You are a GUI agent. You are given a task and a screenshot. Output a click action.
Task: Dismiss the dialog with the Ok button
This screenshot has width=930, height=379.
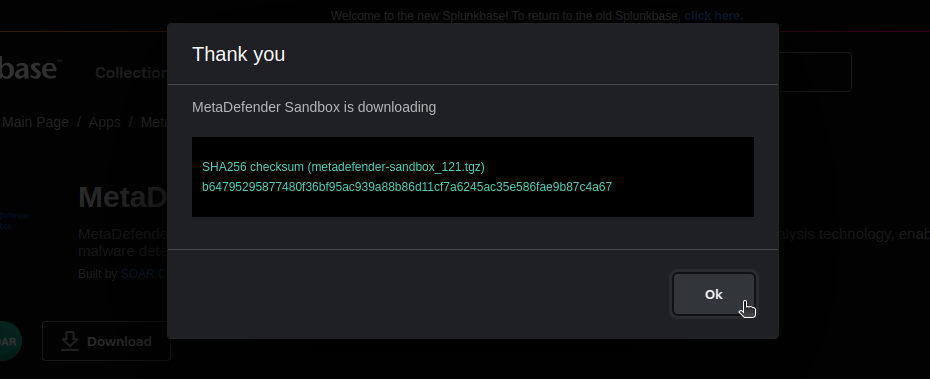tap(714, 294)
